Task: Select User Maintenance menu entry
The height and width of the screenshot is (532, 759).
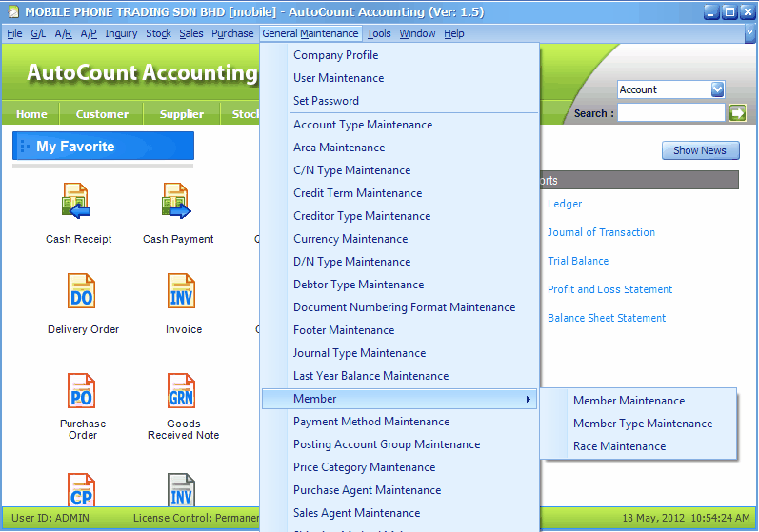Action: point(400,78)
